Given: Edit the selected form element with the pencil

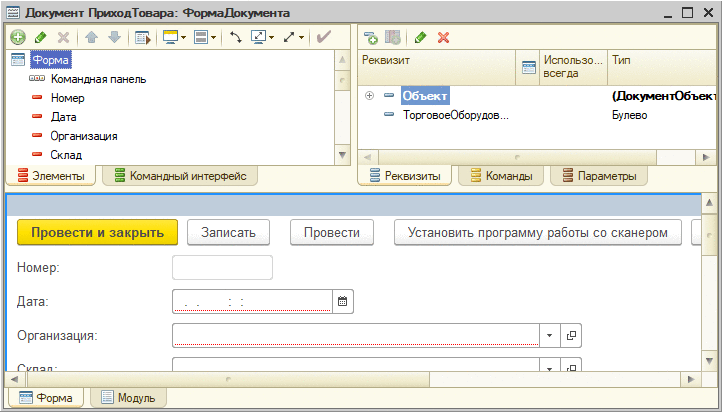Looking at the screenshot, I should tap(41, 37).
